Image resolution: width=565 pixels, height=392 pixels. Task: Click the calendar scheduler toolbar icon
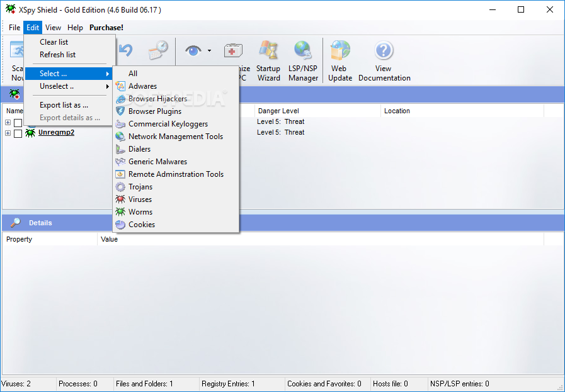(158, 50)
